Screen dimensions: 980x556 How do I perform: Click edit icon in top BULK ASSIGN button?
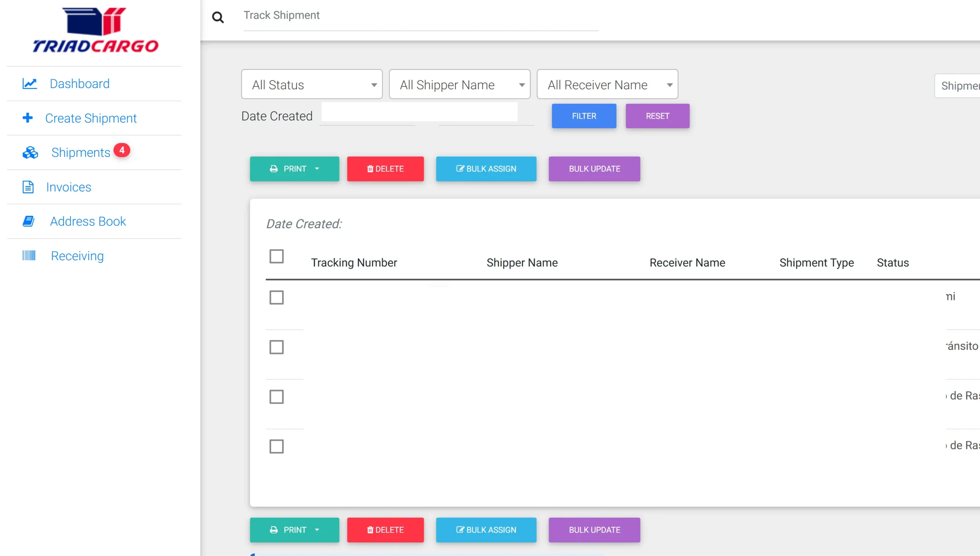click(460, 168)
